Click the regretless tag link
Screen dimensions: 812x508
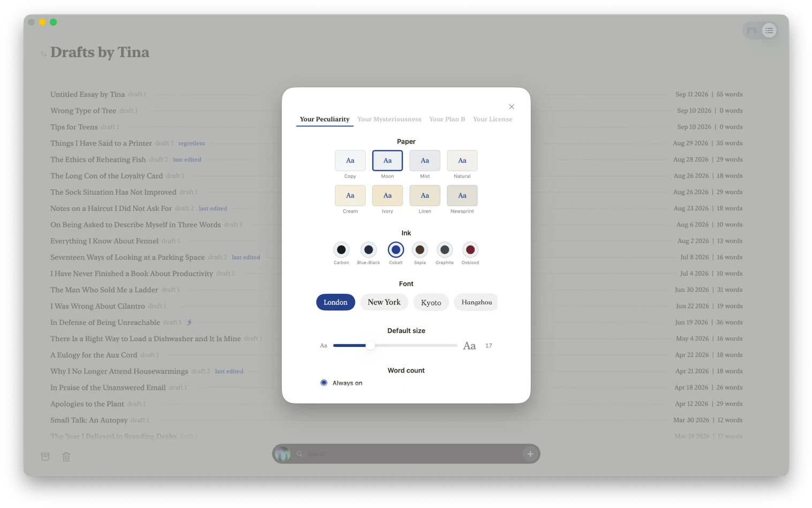[x=192, y=143]
